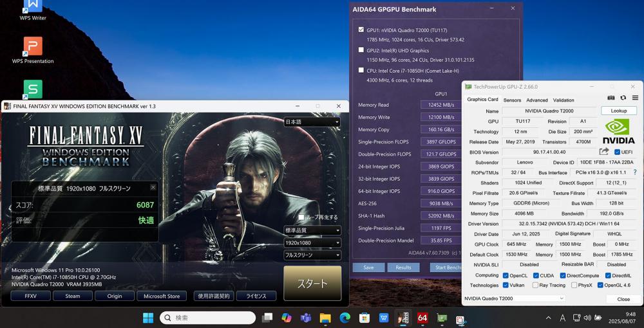Click the Start Benchmark button in AIDA64

click(446, 268)
